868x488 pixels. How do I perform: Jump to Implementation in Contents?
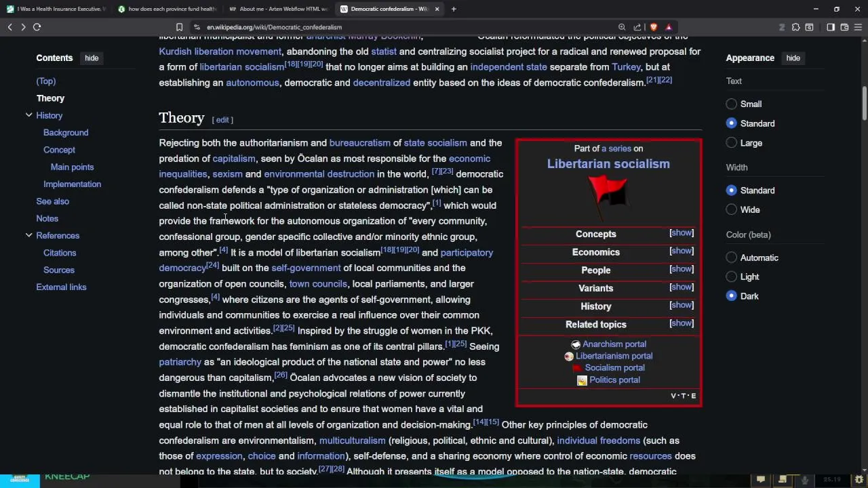point(72,184)
